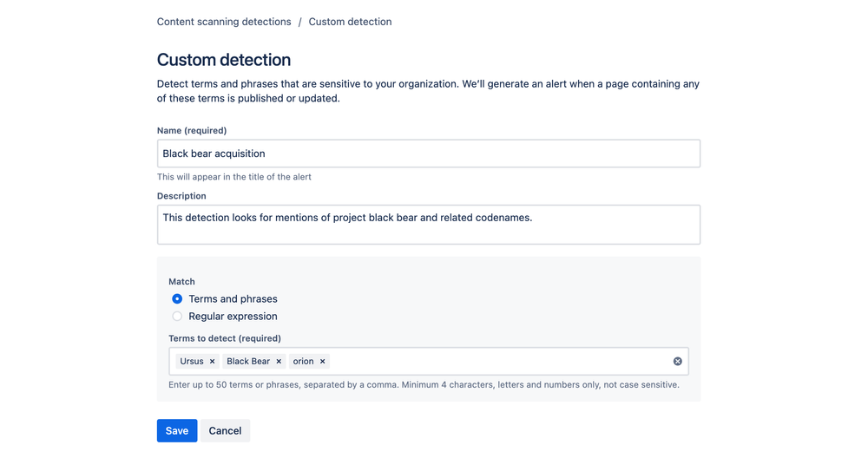Go back to Content scanning detections

[x=224, y=22]
